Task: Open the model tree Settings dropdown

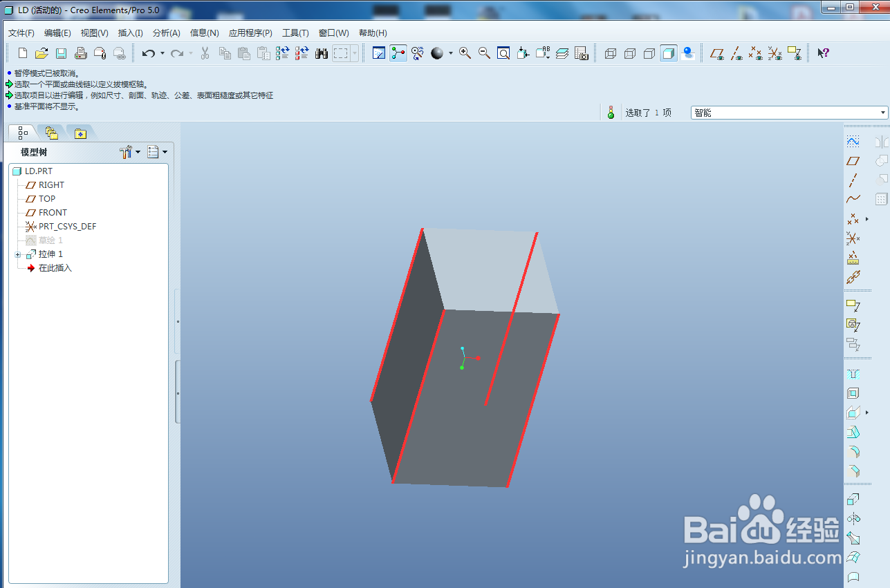Action: click(129, 152)
